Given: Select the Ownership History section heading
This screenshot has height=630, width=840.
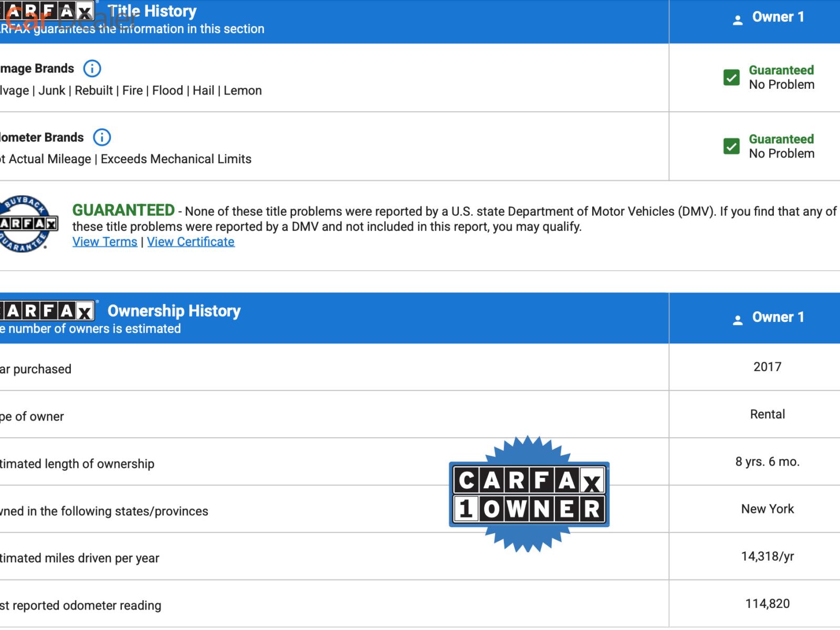Looking at the screenshot, I should [174, 311].
